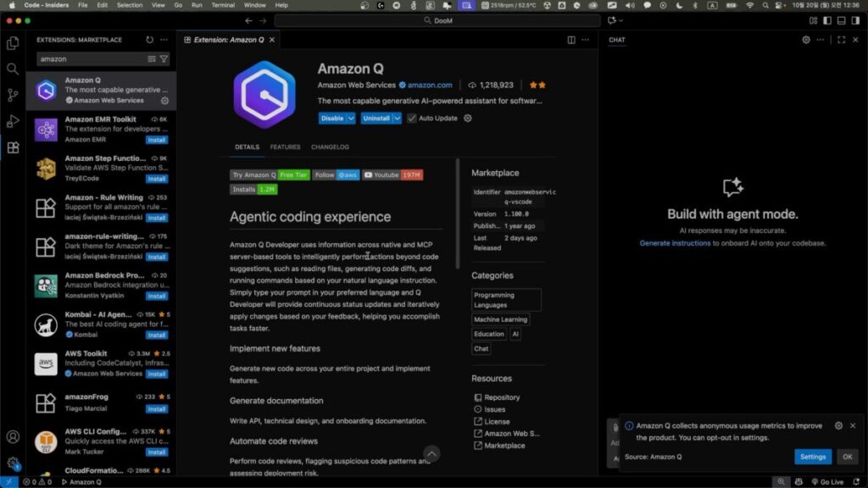Switch to the Features tab
Image resolution: width=868 pixels, height=488 pixels.
click(x=285, y=147)
